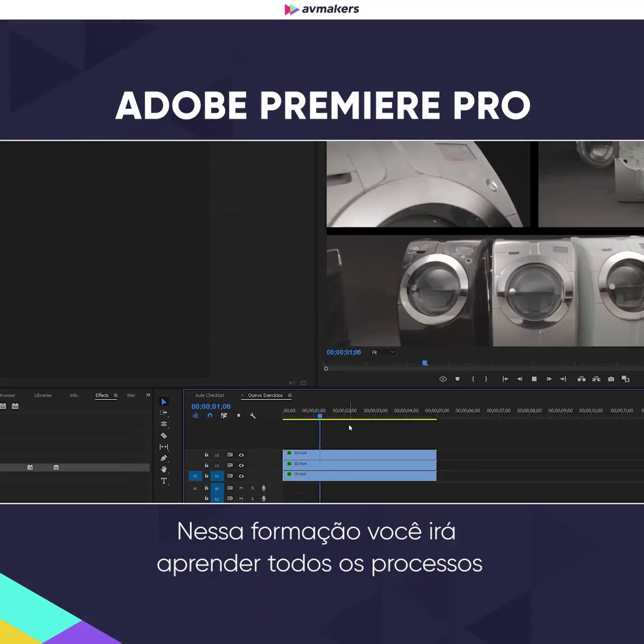Toggle V1 source patching button
Image resolution: width=644 pixels, height=644 pixels.
pyautogui.click(x=195, y=476)
